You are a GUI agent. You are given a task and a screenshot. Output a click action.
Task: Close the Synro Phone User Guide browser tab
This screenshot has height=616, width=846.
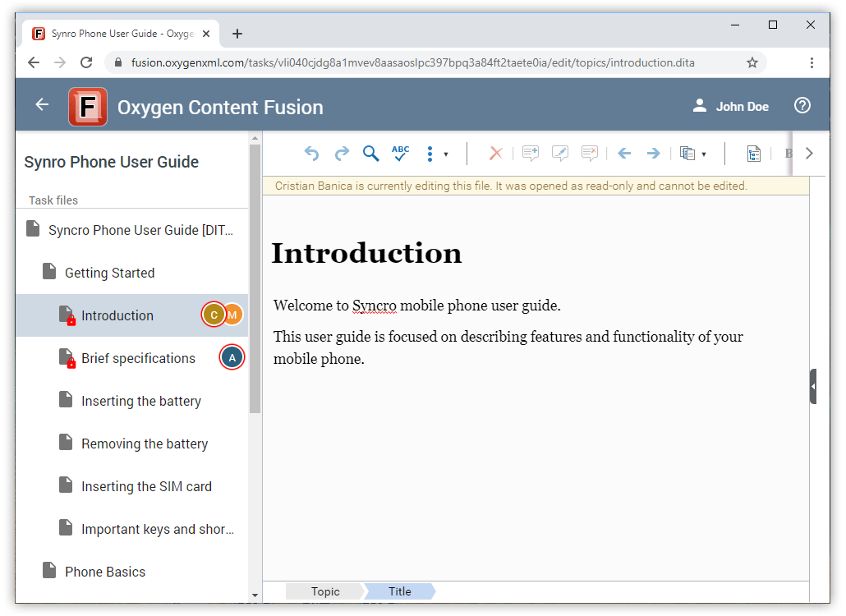(206, 34)
